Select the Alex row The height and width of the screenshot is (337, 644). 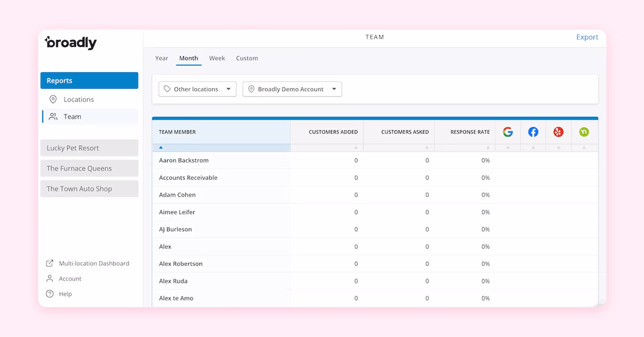point(375,246)
